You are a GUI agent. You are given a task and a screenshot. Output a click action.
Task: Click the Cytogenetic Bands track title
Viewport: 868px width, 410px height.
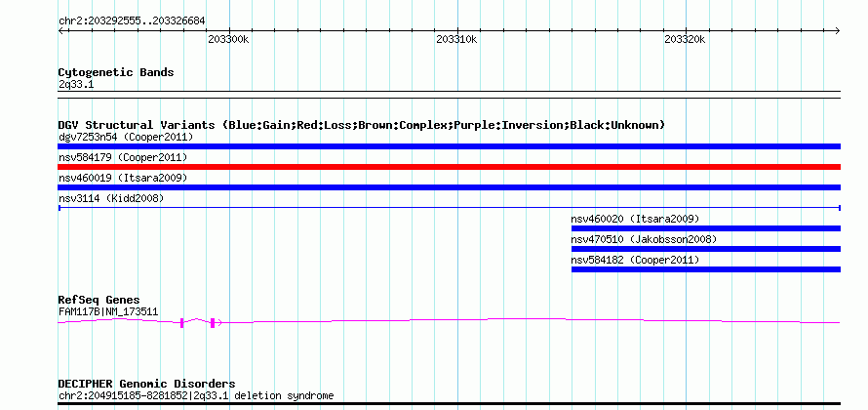tap(116, 72)
